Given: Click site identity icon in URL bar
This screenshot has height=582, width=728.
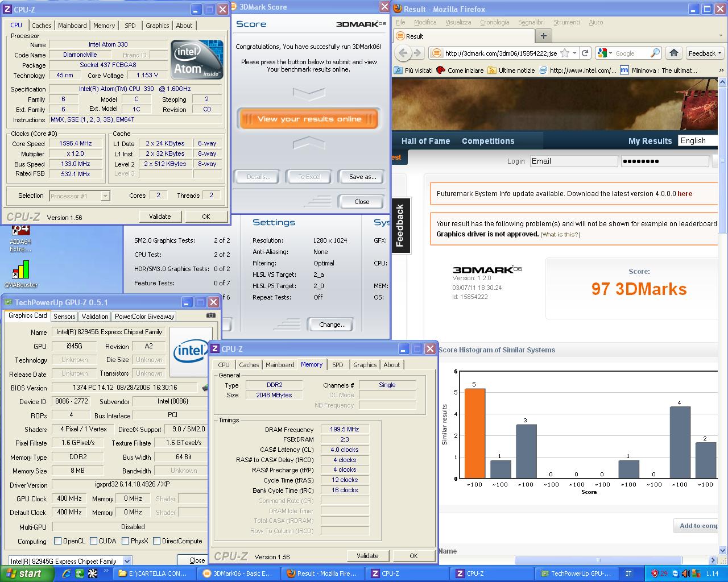Looking at the screenshot, I should pyautogui.click(x=436, y=53).
